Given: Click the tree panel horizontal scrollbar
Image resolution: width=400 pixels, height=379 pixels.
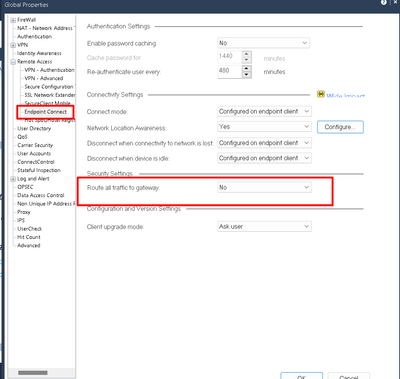Looking at the screenshot, I should point(33,372).
